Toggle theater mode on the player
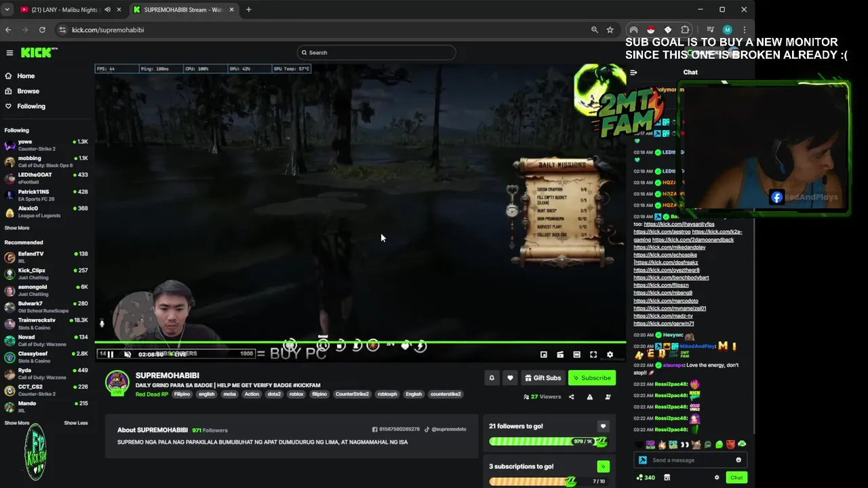 point(576,354)
